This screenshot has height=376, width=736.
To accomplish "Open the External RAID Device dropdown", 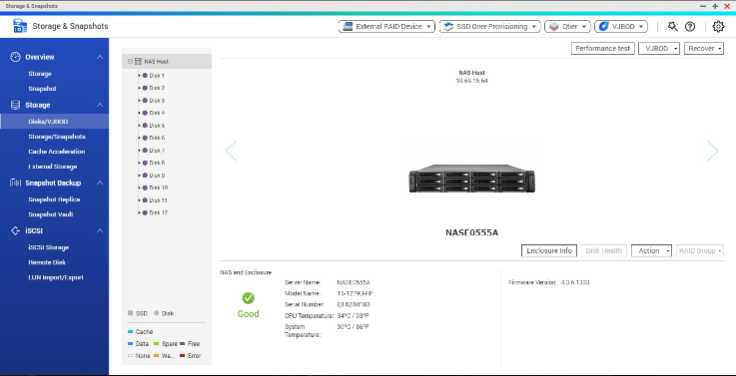I will (x=387, y=27).
